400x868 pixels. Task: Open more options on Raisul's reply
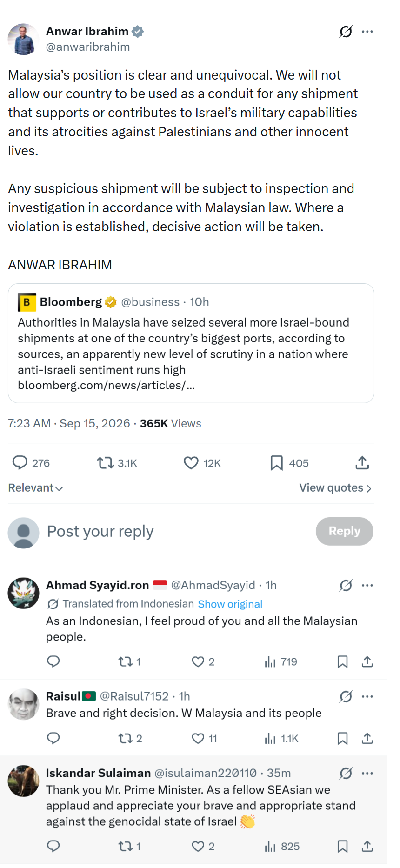coord(367,696)
